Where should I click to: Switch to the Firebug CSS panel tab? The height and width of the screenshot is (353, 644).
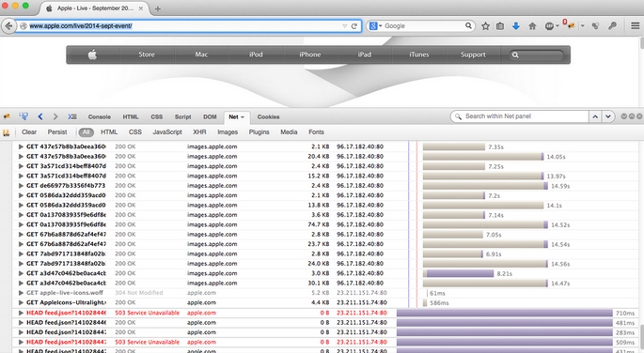[x=156, y=116]
